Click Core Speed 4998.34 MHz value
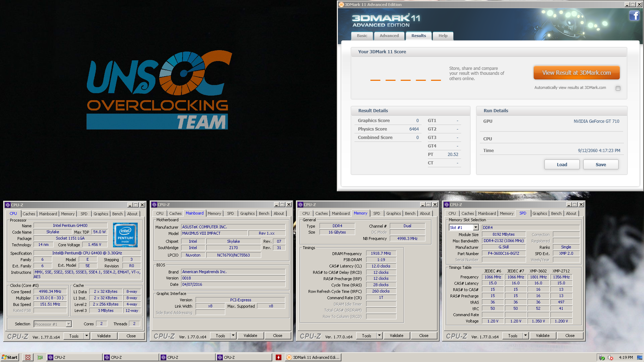Image resolution: width=644 pixels, height=362 pixels. 50,291
